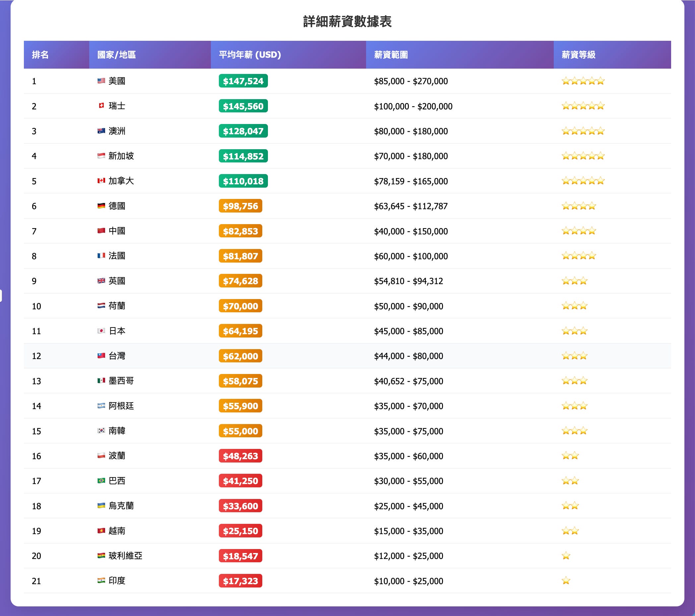Click the 平均年薪 (USD) column header

[250, 55]
